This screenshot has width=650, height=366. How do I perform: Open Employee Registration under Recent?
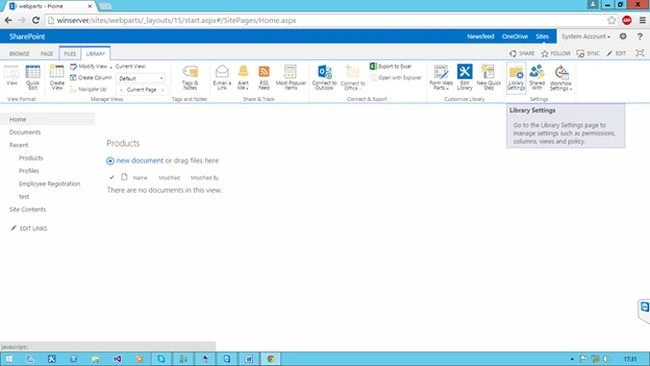49,184
